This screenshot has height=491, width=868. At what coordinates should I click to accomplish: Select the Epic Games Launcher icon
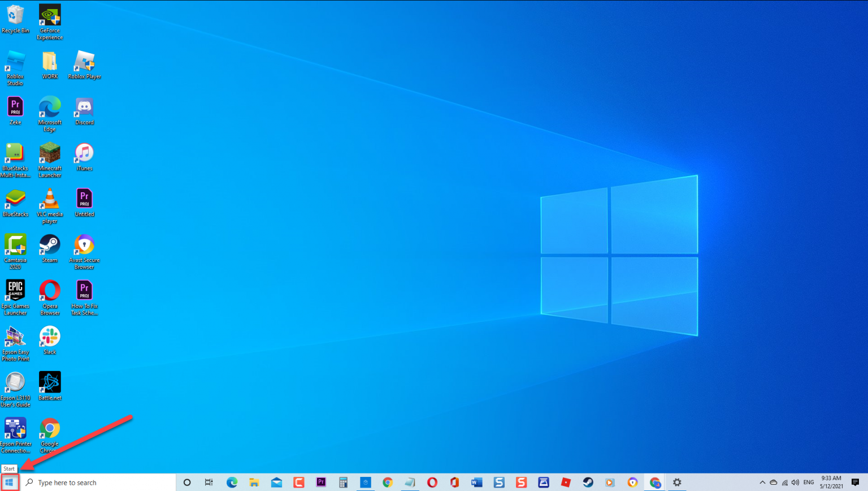point(15,298)
